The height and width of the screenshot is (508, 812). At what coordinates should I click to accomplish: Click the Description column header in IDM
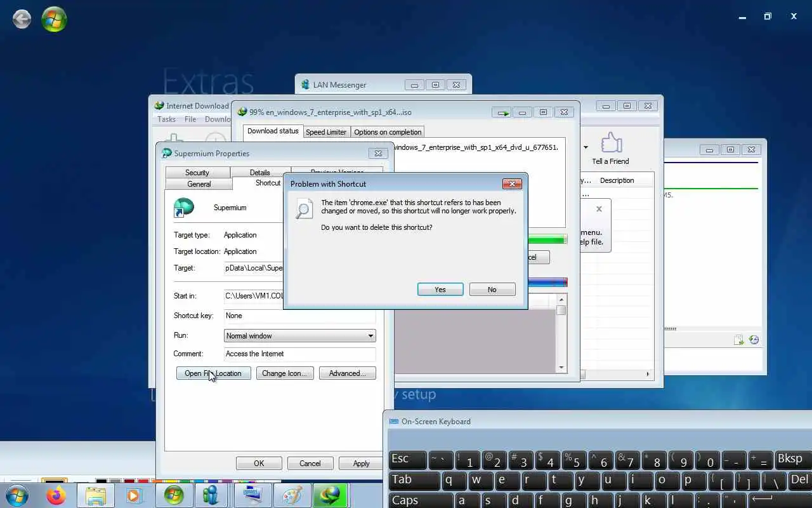click(617, 180)
